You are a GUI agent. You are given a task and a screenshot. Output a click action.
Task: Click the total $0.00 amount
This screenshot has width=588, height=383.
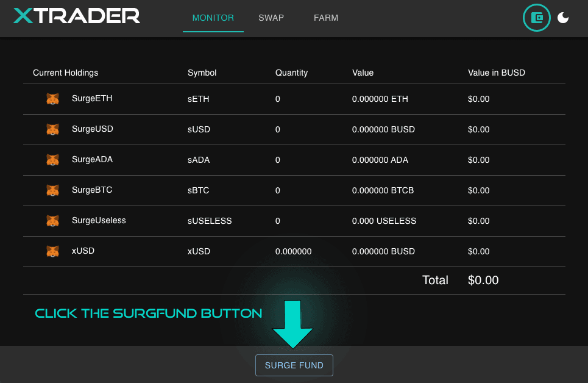pos(483,280)
